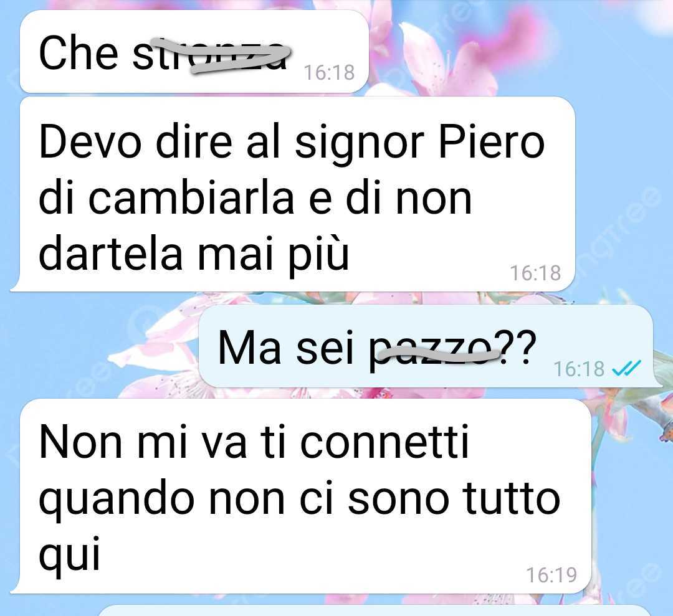The image size is (673, 616).
Task: Tap the partially visible bubble at the bottom
Action: tap(373, 610)
